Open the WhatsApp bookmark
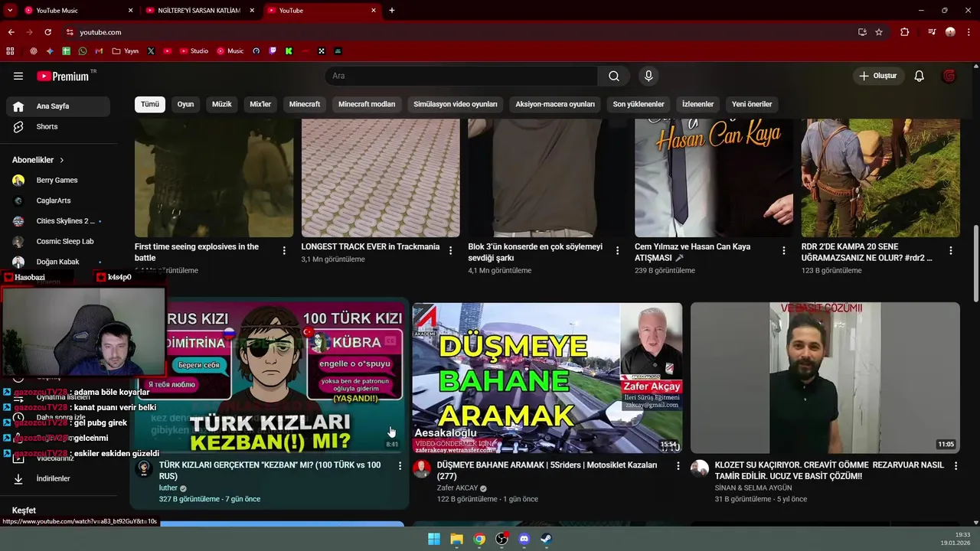The width and height of the screenshot is (980, 551). [x=83, y=51]
